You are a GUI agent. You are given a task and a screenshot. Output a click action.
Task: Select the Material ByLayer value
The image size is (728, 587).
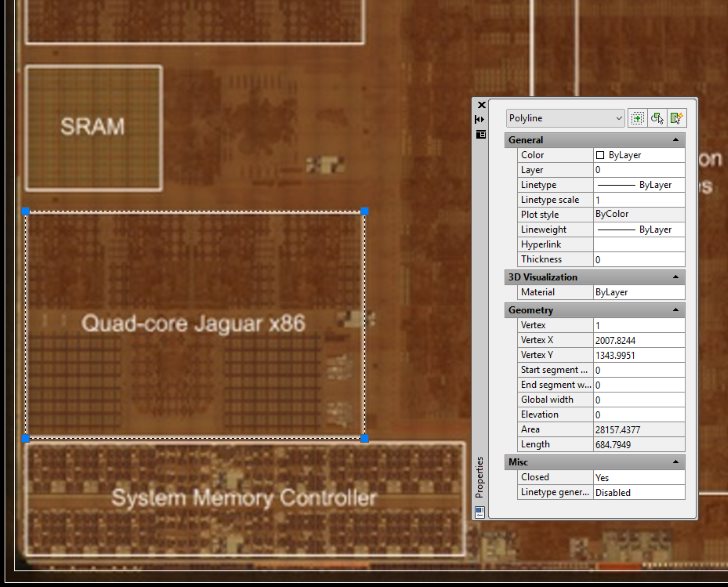639,292
